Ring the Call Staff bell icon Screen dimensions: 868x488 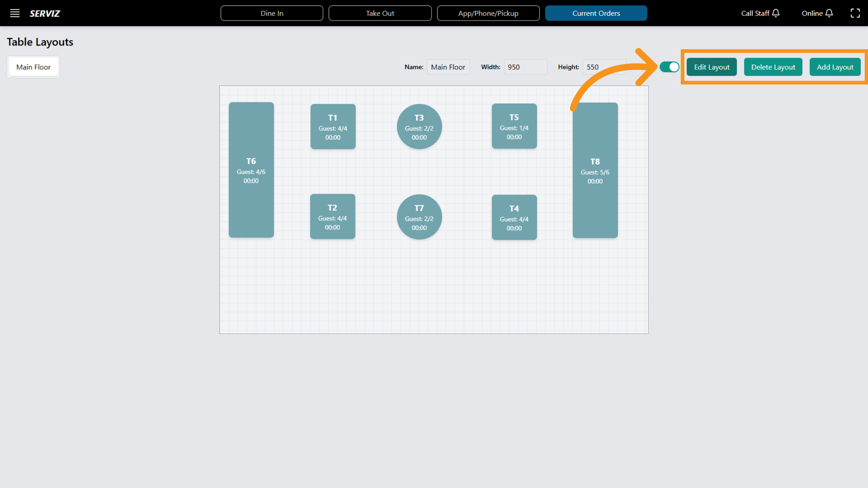pyautogui.click(x=775, y=13)
